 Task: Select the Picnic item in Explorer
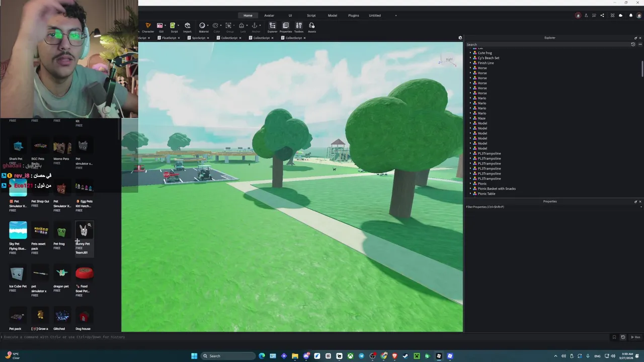[x=482, y=184]
